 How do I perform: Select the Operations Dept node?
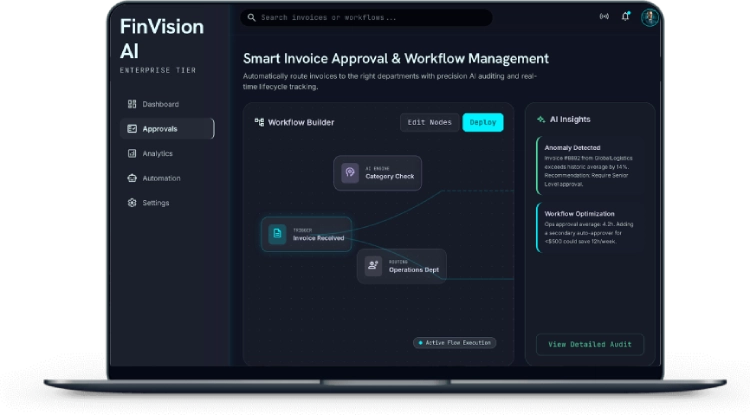click(402, 266)
